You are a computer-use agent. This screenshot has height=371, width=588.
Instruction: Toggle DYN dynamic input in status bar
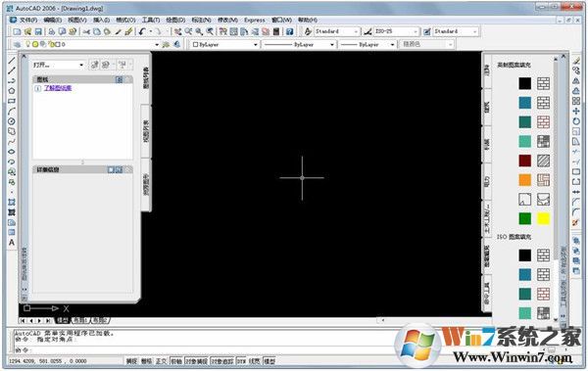click(x=241, y=361)
